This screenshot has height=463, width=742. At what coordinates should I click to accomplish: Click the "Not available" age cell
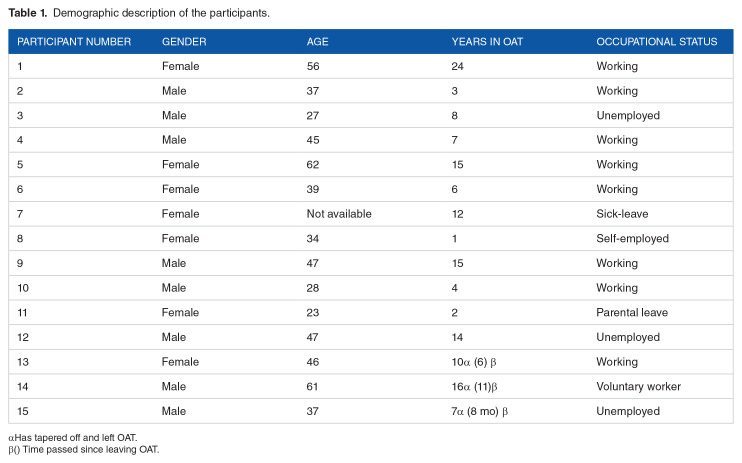(x=339, y=213)
